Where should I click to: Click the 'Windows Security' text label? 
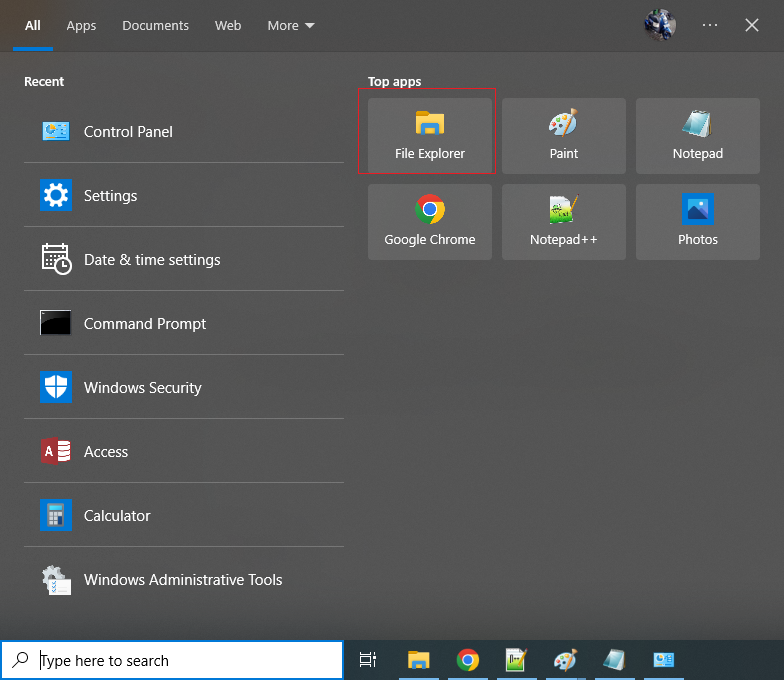[143, 388]
